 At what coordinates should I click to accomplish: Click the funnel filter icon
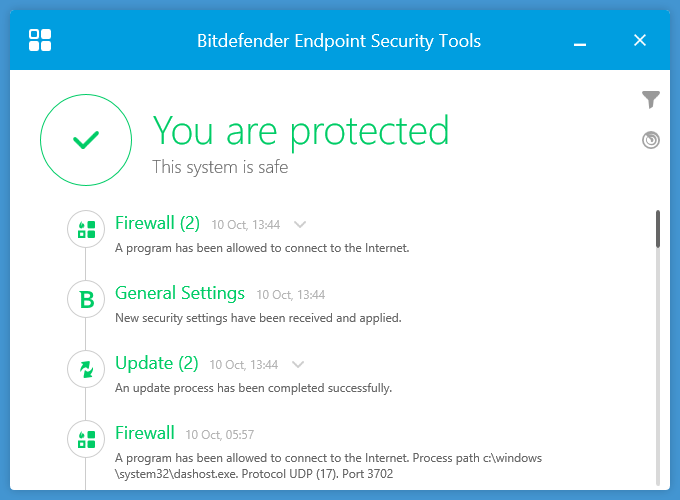[651, 99]
